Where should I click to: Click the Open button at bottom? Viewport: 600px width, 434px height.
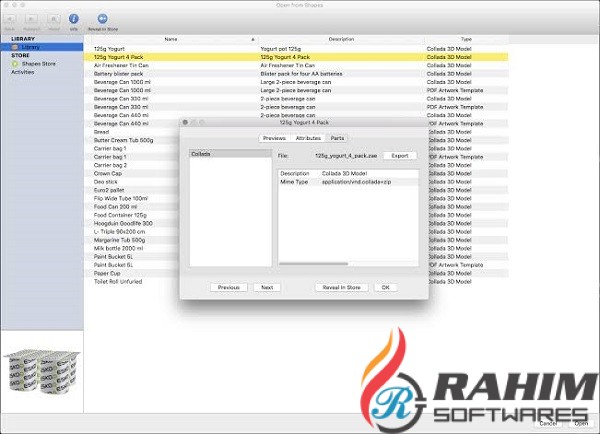click(581, 424)
